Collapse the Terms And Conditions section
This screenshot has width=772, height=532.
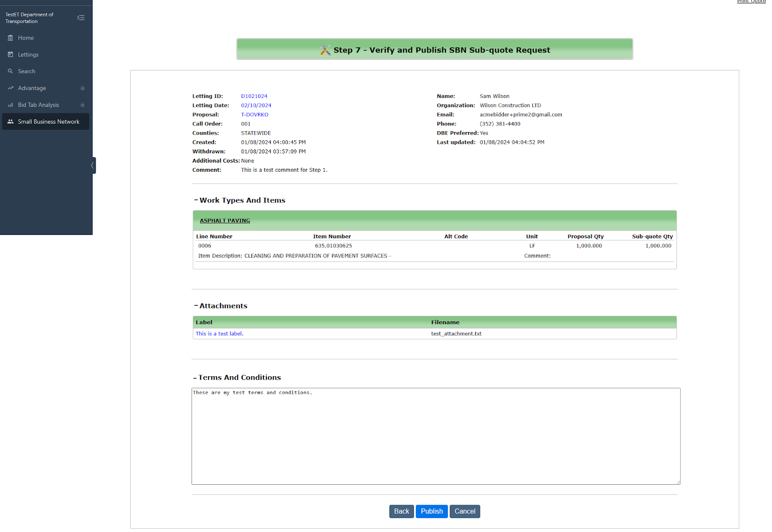tap(195, 378)
